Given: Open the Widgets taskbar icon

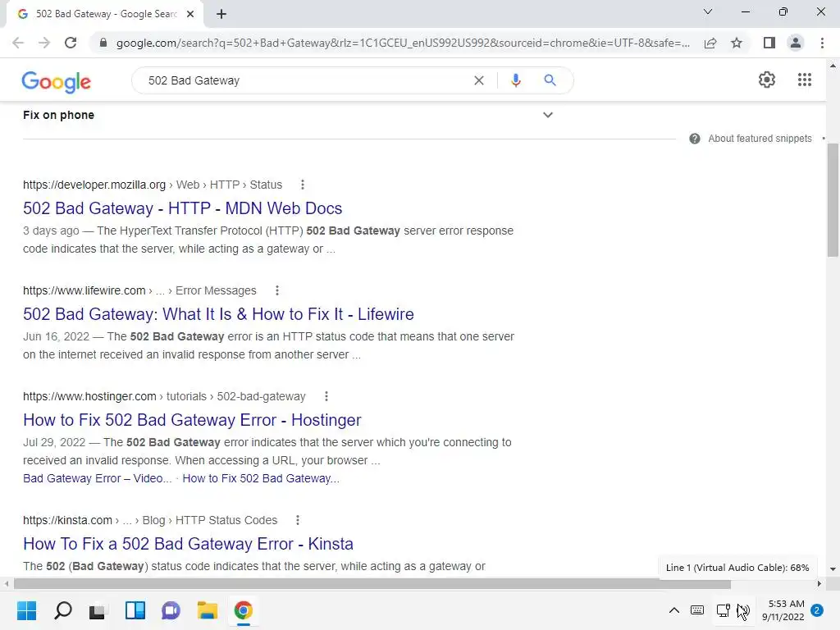Looking at the screenshot, I should (135, 610).
